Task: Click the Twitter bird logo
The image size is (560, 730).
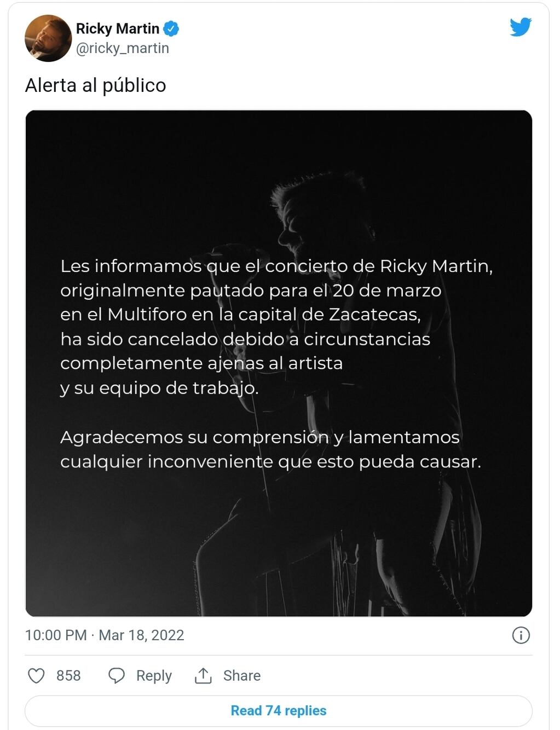Action: tap(521, 27)
